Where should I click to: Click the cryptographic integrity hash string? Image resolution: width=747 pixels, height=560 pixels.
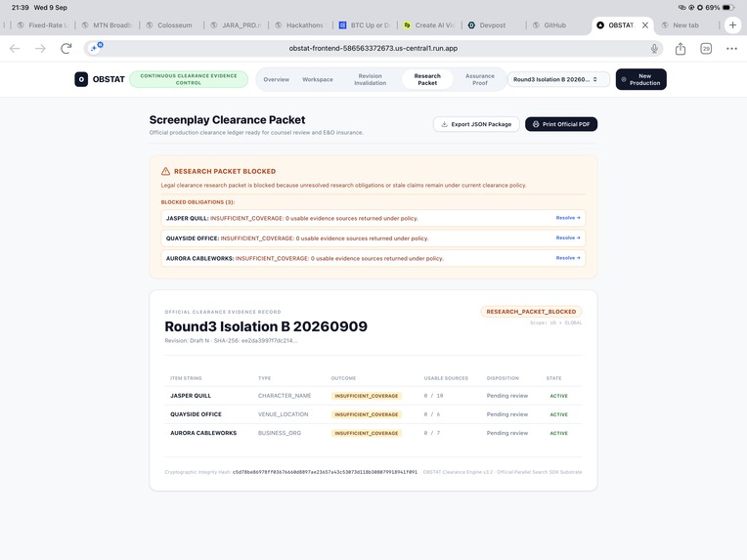click(325, 472)
